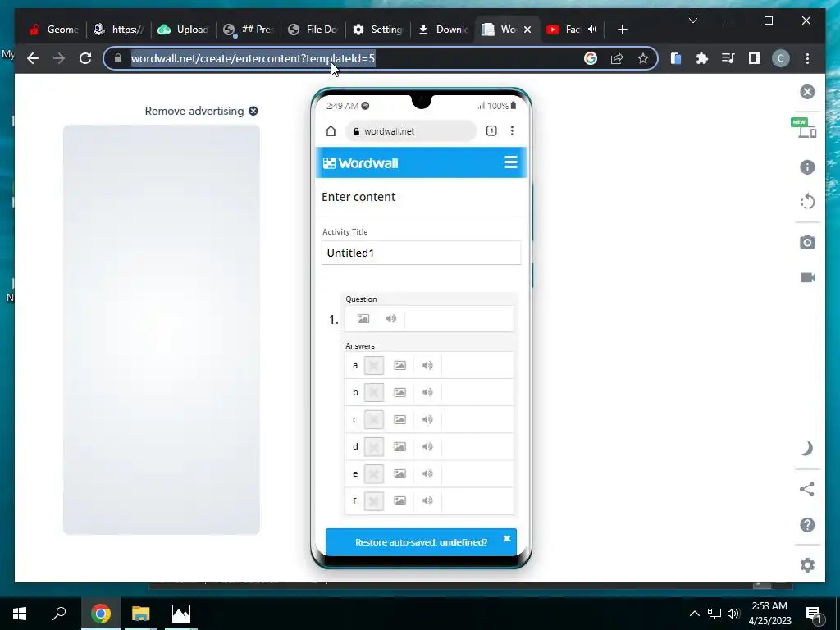This screenshot has width=840, height=630.
Task: Click Restore auto-saved: undefined? banner
Action: (421, 542)
